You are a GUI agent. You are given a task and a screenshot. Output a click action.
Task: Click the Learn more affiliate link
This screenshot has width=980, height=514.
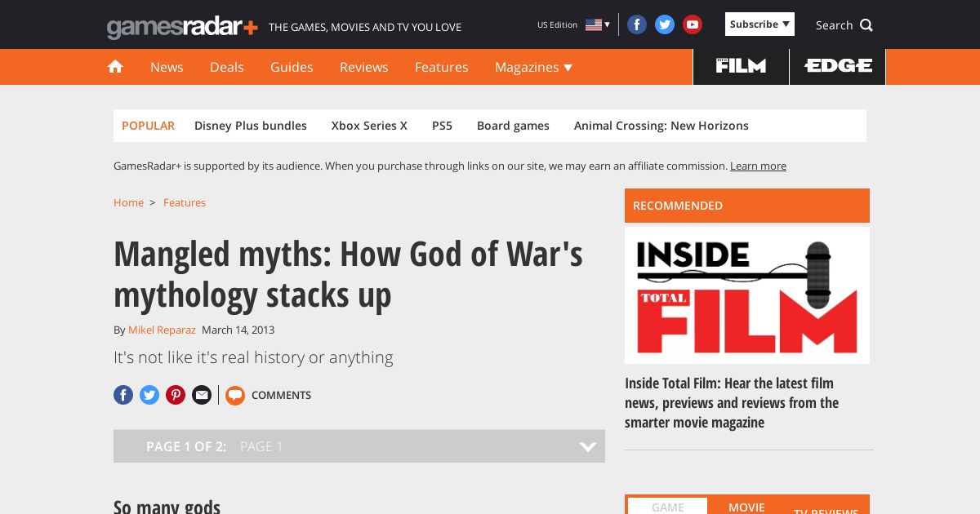758,166
